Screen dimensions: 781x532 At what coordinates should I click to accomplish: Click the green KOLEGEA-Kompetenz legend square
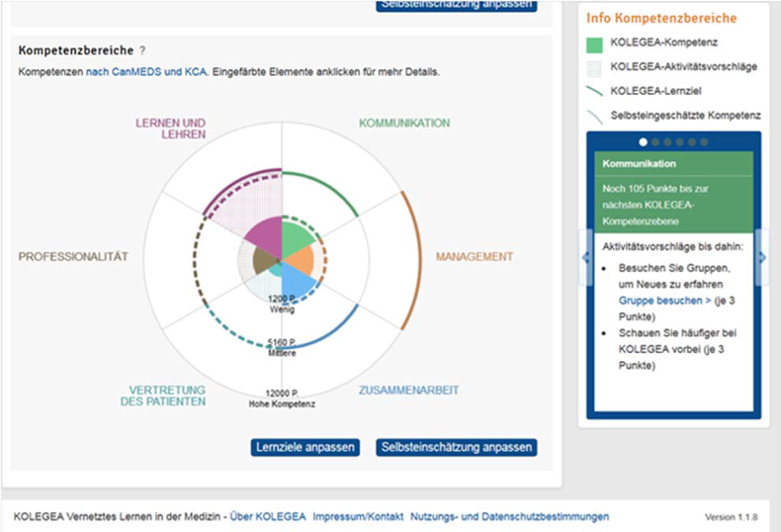[593, 44]
